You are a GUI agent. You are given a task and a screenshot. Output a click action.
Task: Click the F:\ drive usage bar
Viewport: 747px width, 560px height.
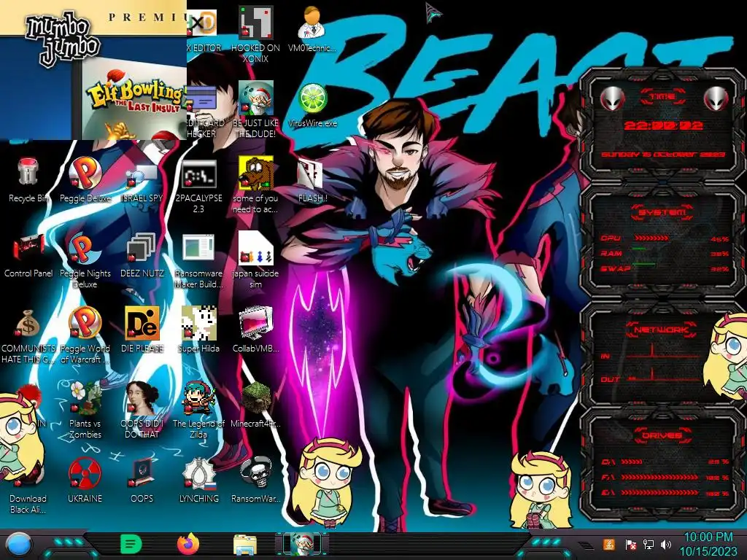659,477
